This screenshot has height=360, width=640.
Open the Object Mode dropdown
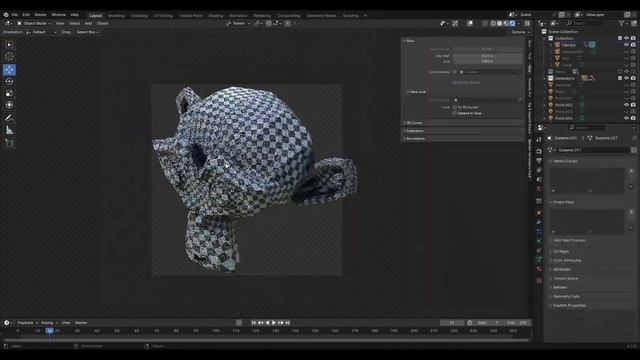pos(34,24)
